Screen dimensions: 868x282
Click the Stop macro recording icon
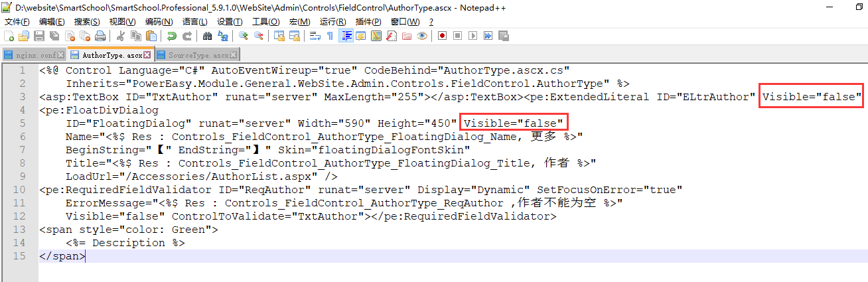(457, 36)
